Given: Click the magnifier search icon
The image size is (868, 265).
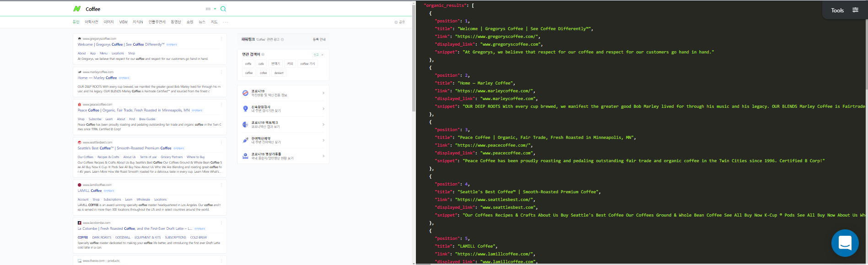Looking at the screenshot, I should pyautogui.click(x=223, y=9).
